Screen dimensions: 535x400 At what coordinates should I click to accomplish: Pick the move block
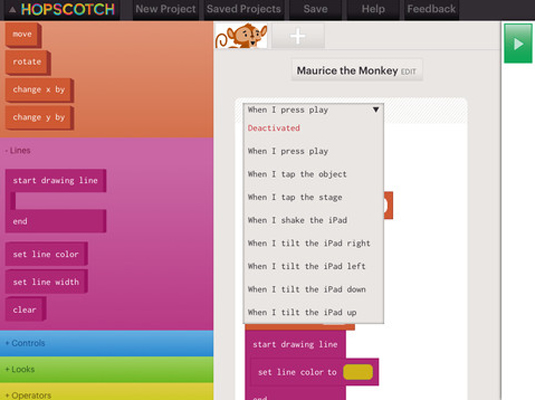(23, 34)
